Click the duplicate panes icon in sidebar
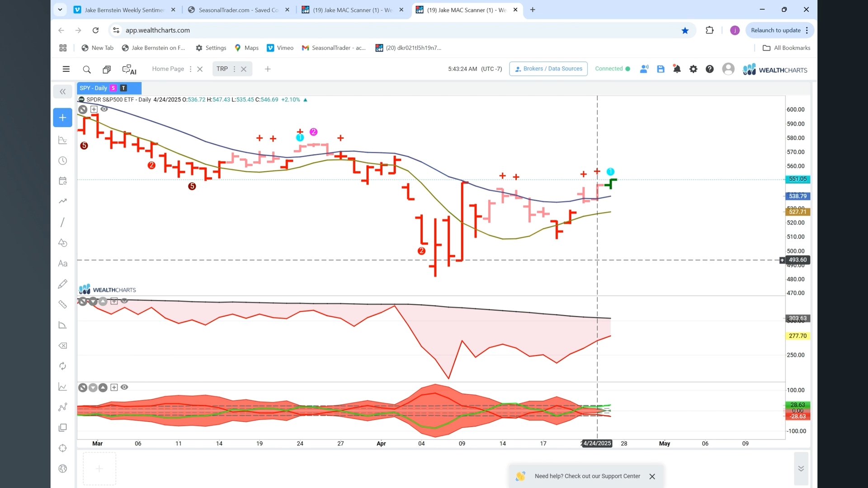 tap(63, 427)
